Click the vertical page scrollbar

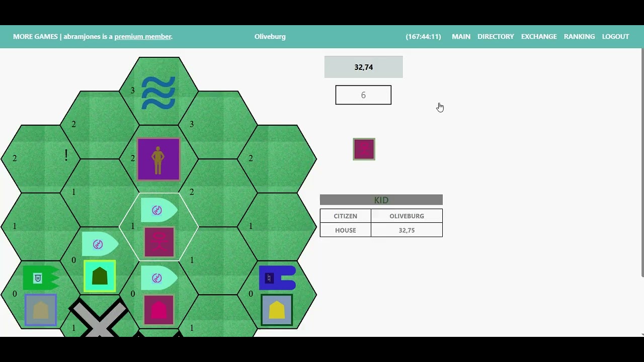(x=642, y=162)
